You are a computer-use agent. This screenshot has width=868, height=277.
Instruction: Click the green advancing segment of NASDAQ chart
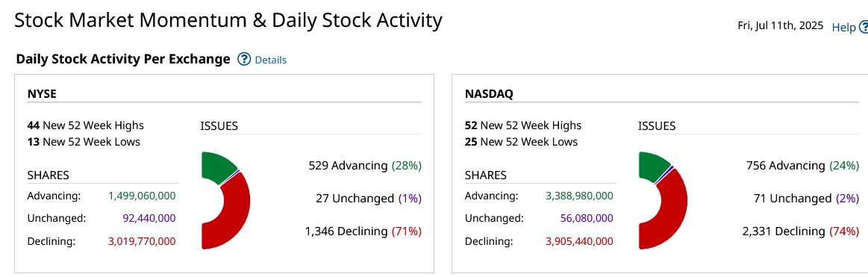click(x=654, y=166)
